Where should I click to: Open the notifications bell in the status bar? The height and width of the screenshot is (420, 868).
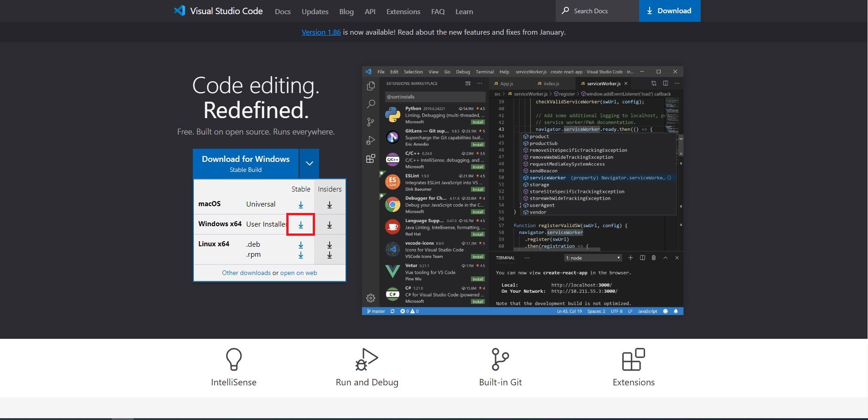[676, 311]
